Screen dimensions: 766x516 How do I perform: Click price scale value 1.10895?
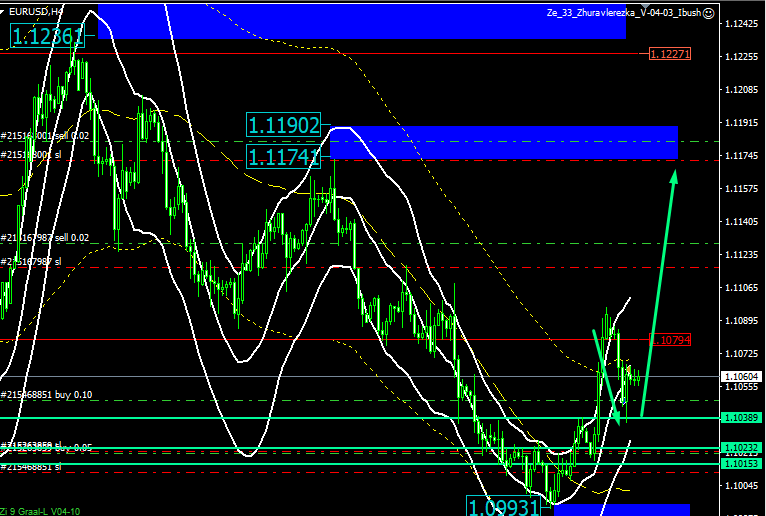(x=742, y=321)
